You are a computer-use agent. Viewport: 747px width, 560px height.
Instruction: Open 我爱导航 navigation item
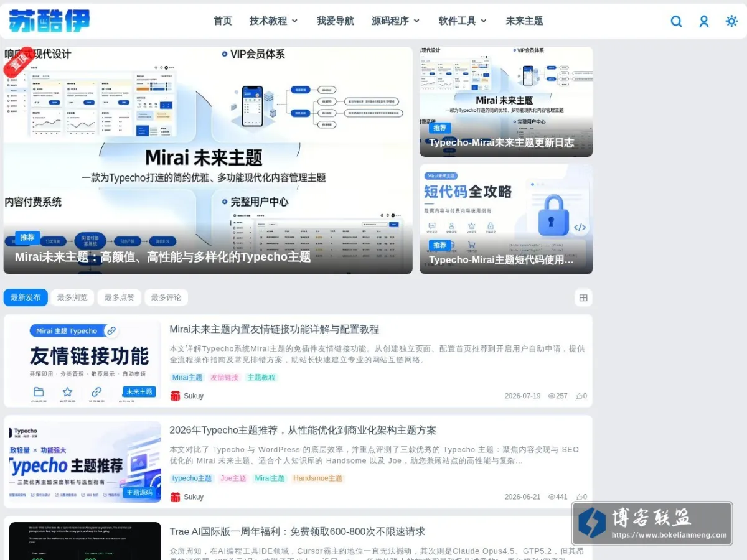335,21
